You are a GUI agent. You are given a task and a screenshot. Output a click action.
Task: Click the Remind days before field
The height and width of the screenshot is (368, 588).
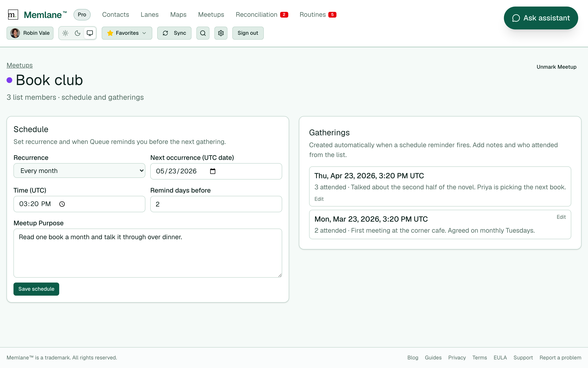(216, 204)
